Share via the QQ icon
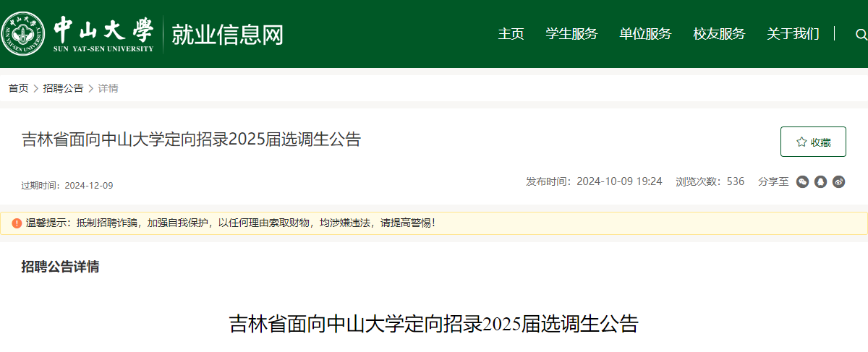 pyautogui.click(x=820, y=181)
